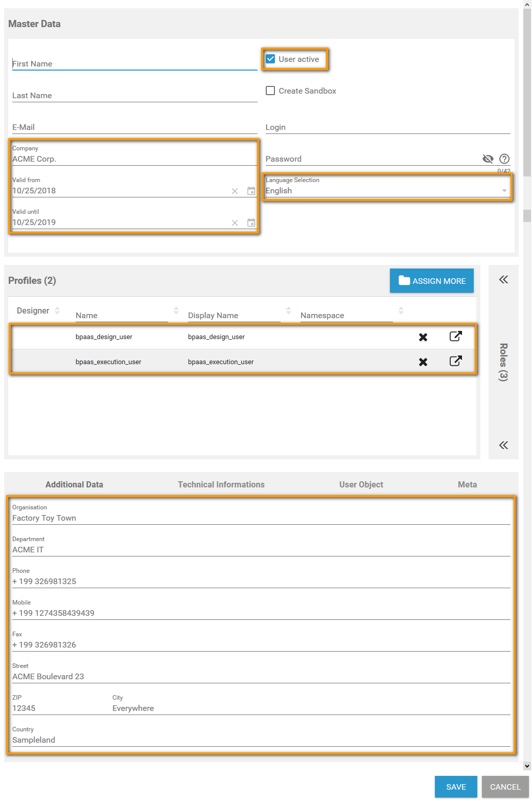Click the SAVE button
532x803 pixels.
(x=456, y=787)
